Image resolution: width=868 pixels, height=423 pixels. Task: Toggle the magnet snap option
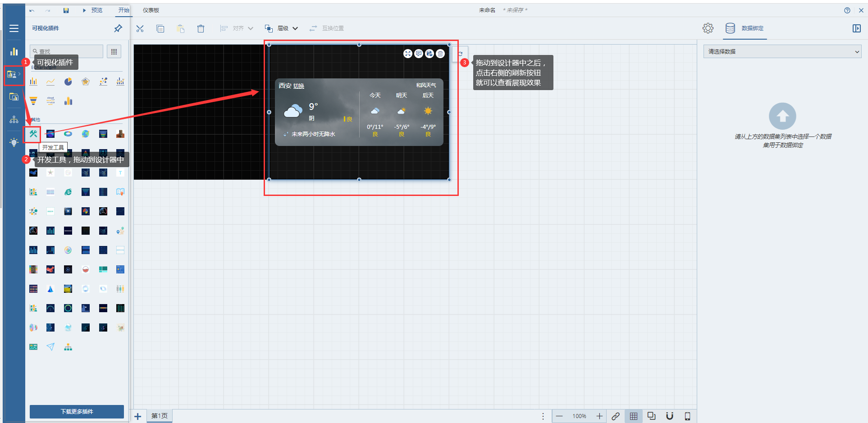click(x=670, y=416)
